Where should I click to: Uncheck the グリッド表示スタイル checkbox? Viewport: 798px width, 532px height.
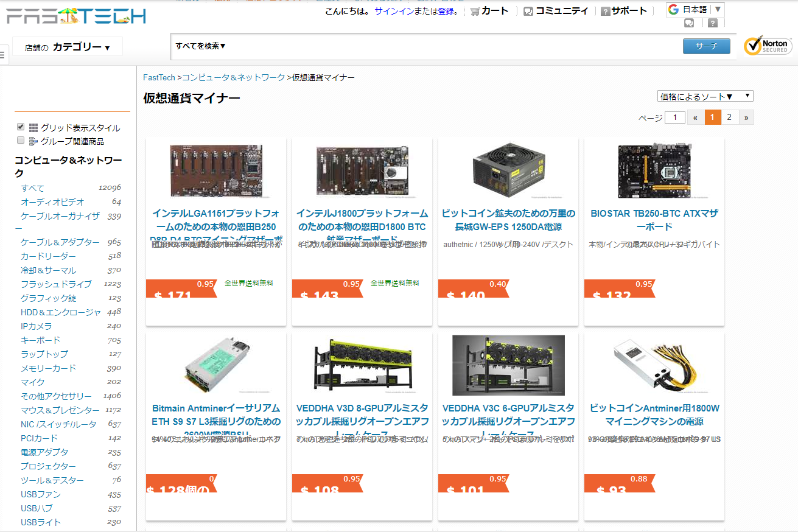click(21, 127)
